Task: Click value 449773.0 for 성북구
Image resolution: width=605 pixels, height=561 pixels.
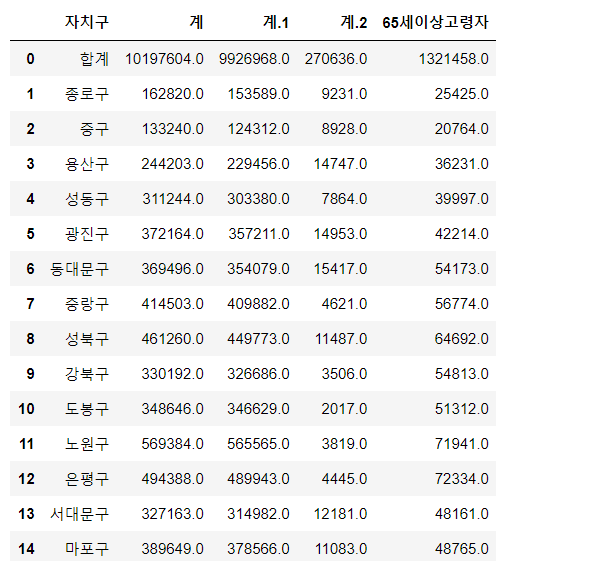Action: pos(258,339)
